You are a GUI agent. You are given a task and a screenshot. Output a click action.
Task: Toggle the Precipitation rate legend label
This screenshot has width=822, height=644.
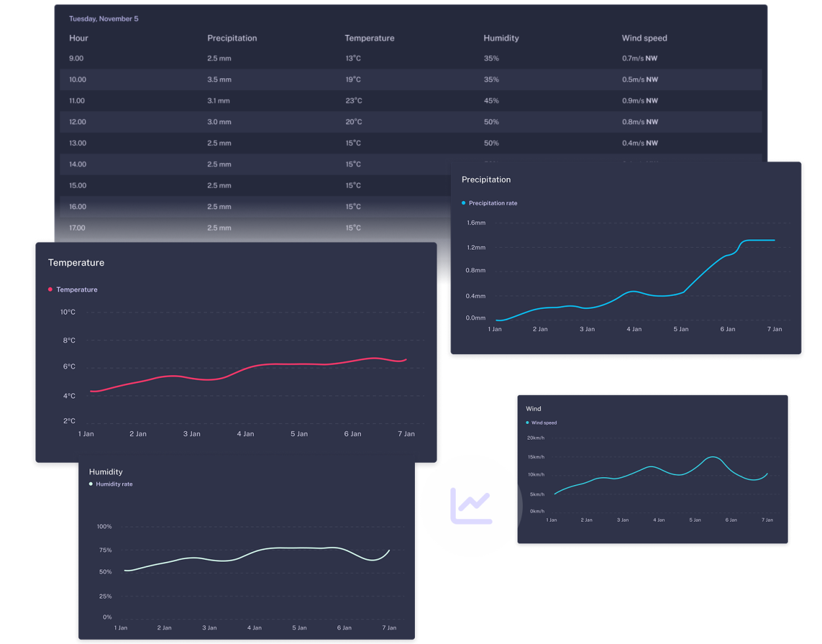[x=493, y=203]
